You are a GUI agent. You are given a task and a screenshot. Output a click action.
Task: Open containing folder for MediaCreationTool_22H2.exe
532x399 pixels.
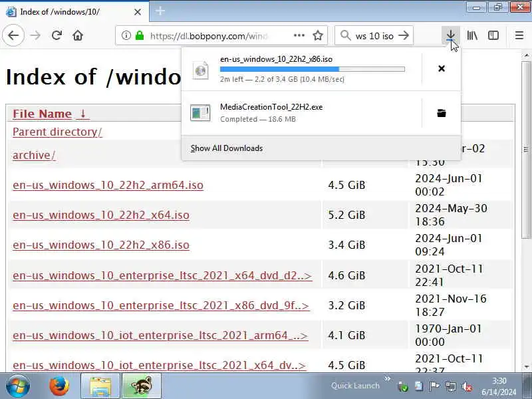point(442,113)
